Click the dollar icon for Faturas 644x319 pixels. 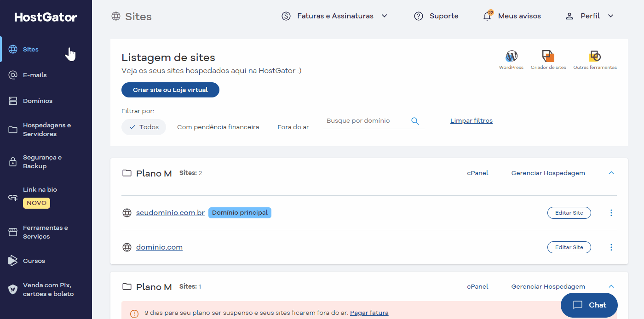pyautogui.click(x=286, y=16)
